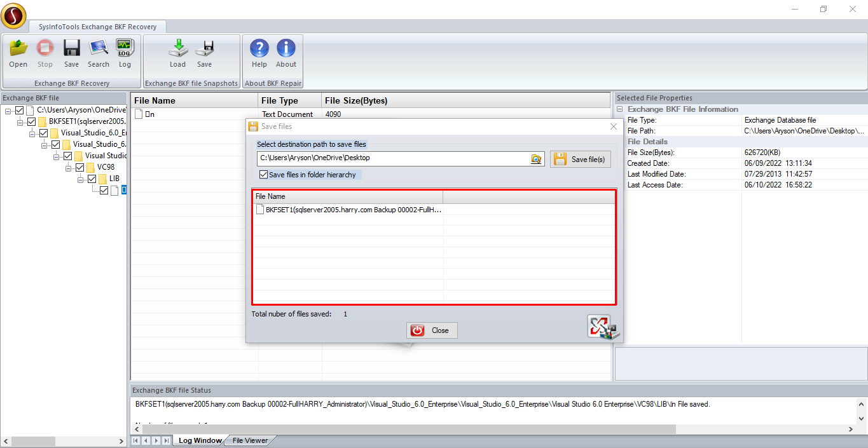The width and height of the screenshot is (868, 448).
Task: Open the Log icon
Action: pyautogui.click(x=125, y=48)
